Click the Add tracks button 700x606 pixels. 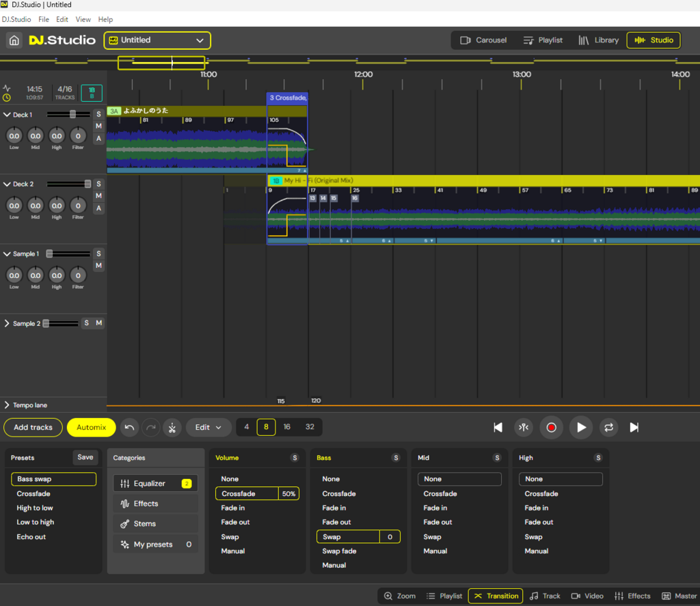[x=33, y=428]
